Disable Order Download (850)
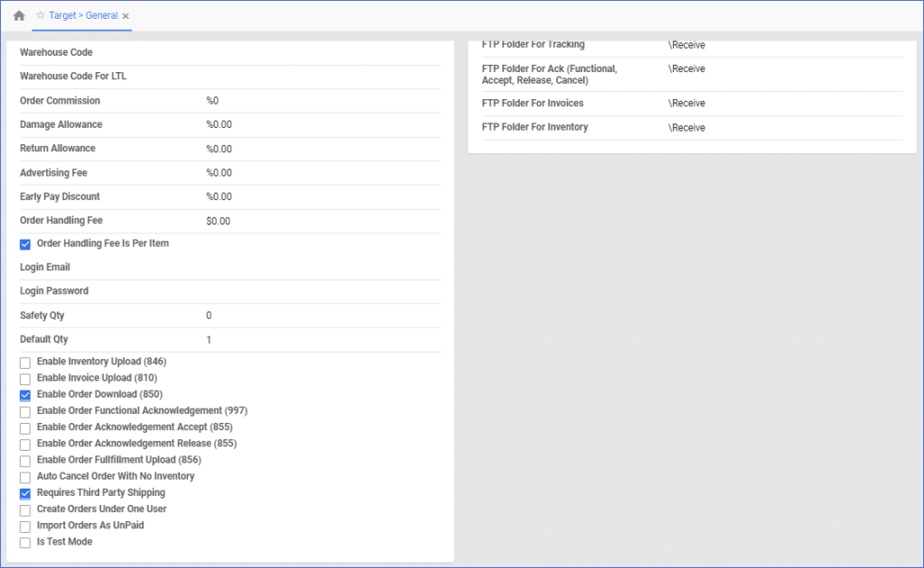This screenshot has width=924, height=568. click(x=24, y=394)
